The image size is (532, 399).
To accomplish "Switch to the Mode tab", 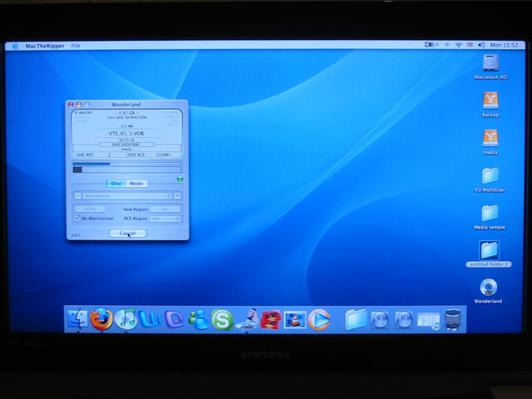I will [x=136, y=183].
